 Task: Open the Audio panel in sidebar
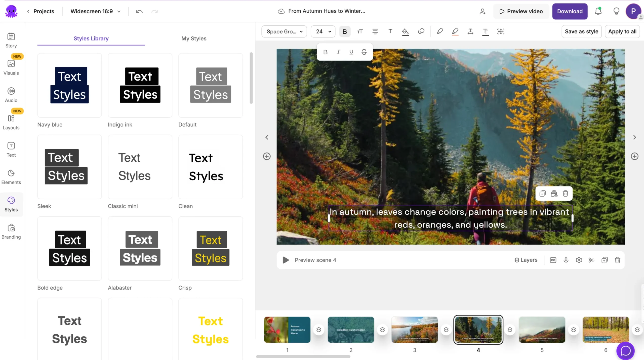tap(11, 94)
